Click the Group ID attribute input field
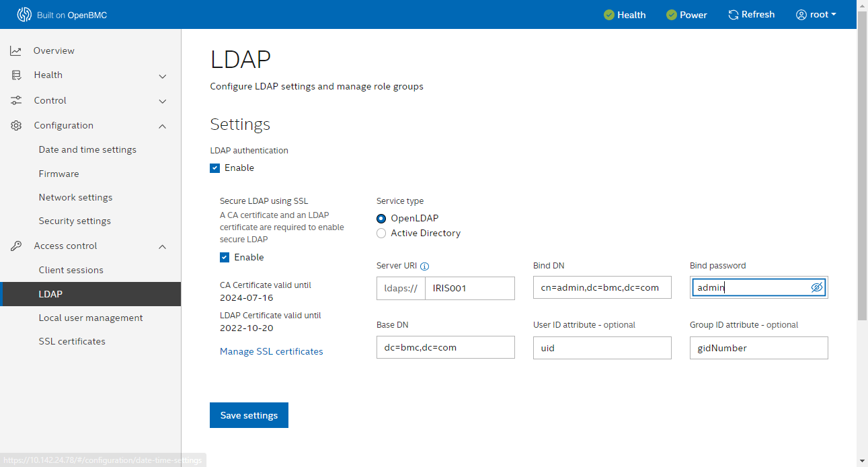Viewport: 868px width, 467px height. [x=759, y=348]
